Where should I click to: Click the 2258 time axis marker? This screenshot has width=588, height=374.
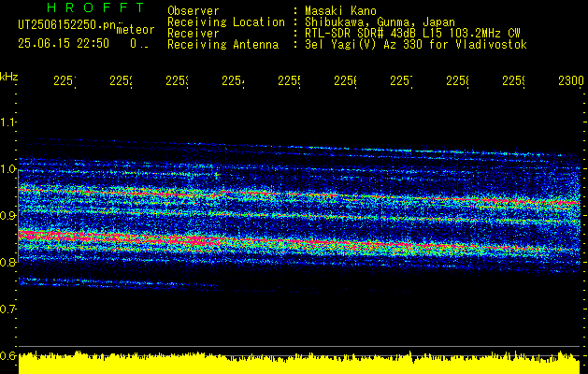457,81
